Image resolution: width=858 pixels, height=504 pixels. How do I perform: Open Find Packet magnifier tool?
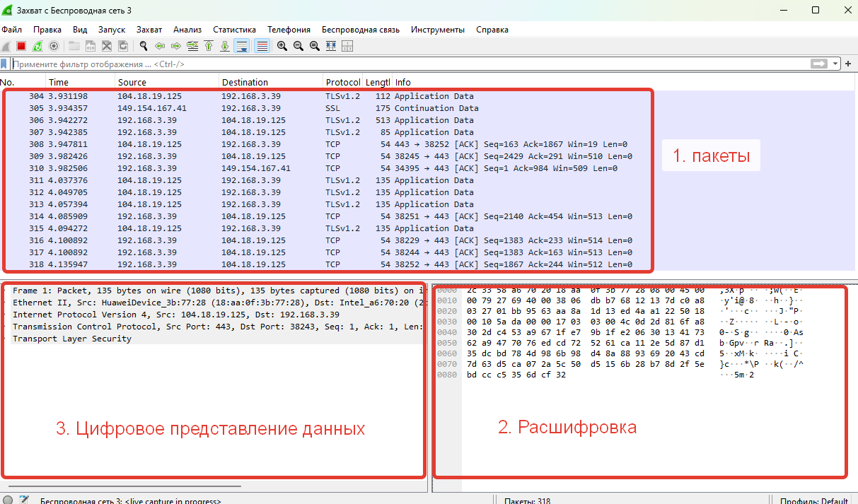coord(144,46)
